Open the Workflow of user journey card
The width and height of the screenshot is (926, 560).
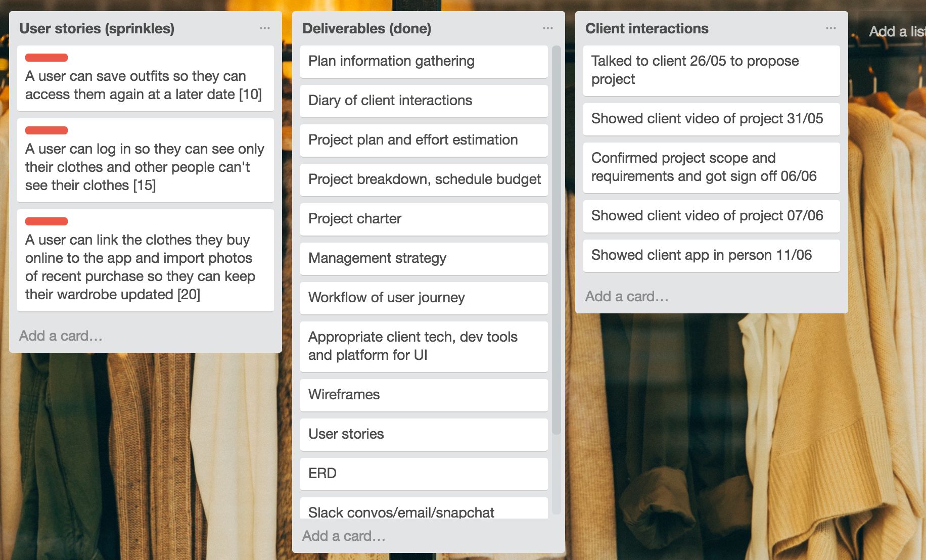coord(424,298)
